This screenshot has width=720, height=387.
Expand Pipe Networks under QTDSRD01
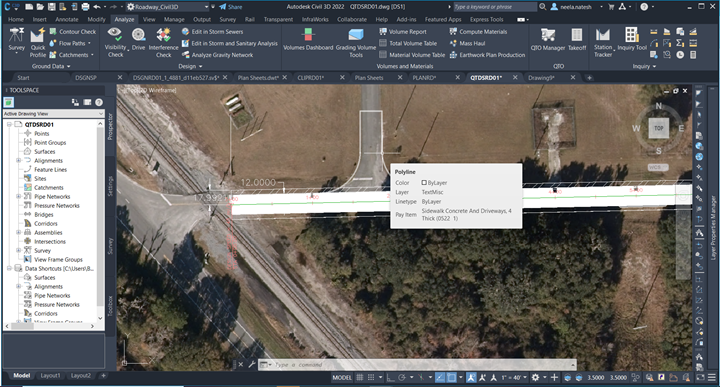pyautogui.click(x=18, y=196)
